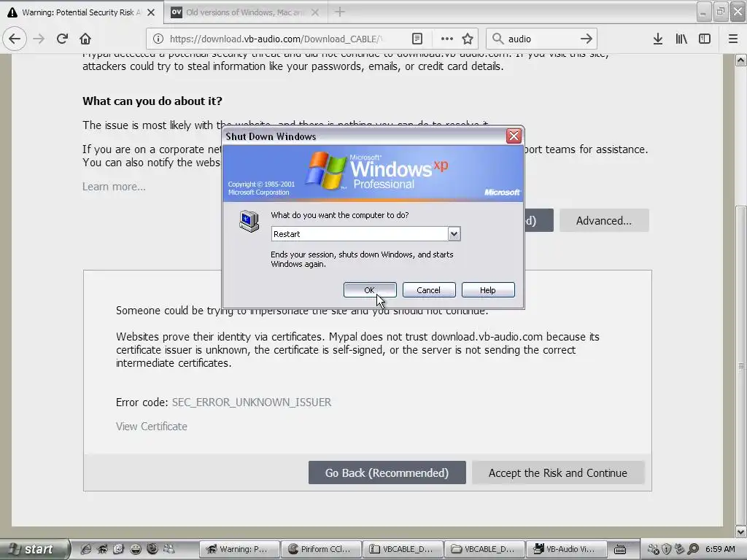Click the browser forward arrow
The height and width of the screenshot is (560, 747).
pos(39,39)
